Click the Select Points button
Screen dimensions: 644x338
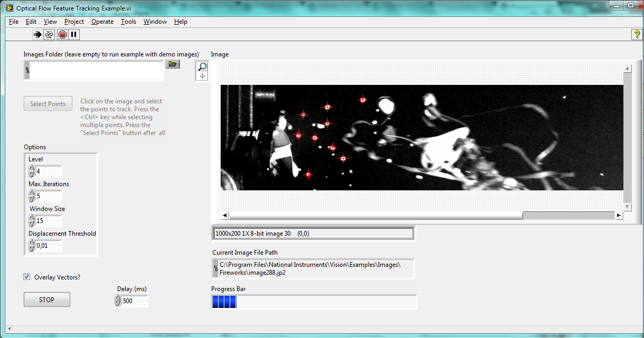tap(48, 104)
